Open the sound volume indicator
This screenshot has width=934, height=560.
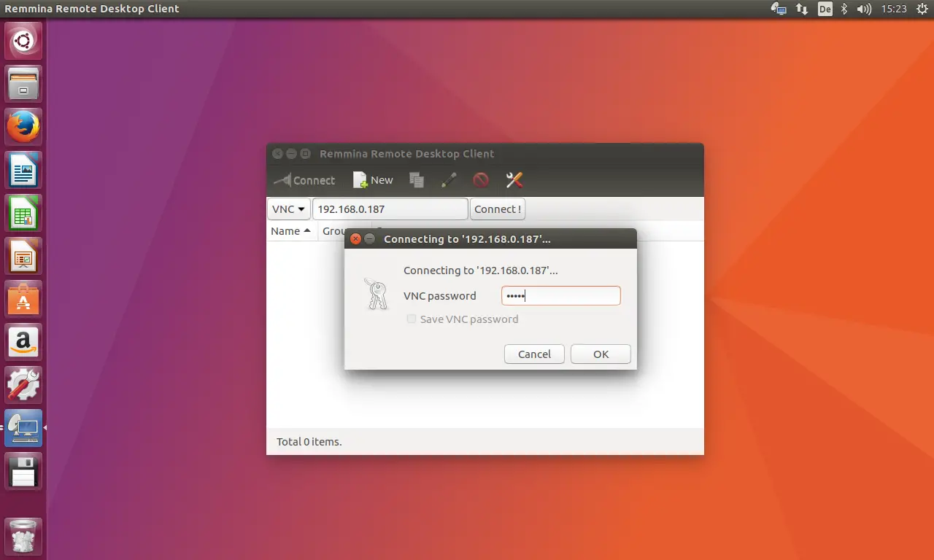pos(864,9)
